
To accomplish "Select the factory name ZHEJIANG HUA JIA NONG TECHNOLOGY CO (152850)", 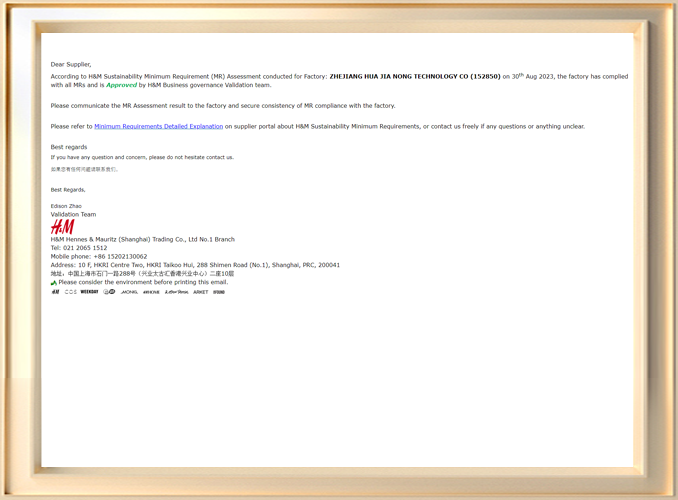I will pyautogui.click(x=415, y=77).
